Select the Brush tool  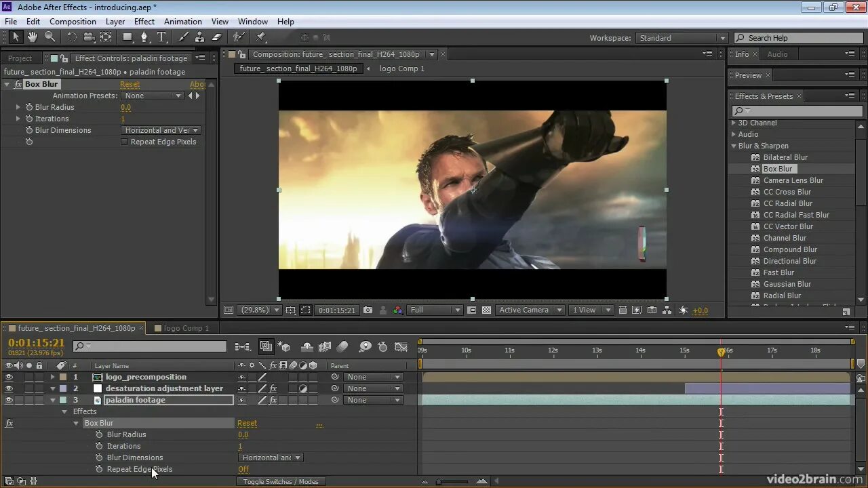[x=183, y=37]
